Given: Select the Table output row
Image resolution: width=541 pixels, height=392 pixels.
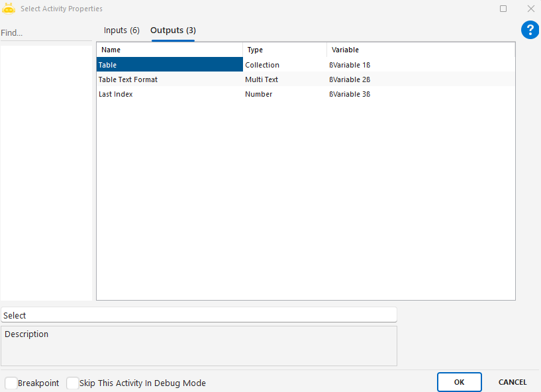Looking at the screenshot, I should [170, 65].
